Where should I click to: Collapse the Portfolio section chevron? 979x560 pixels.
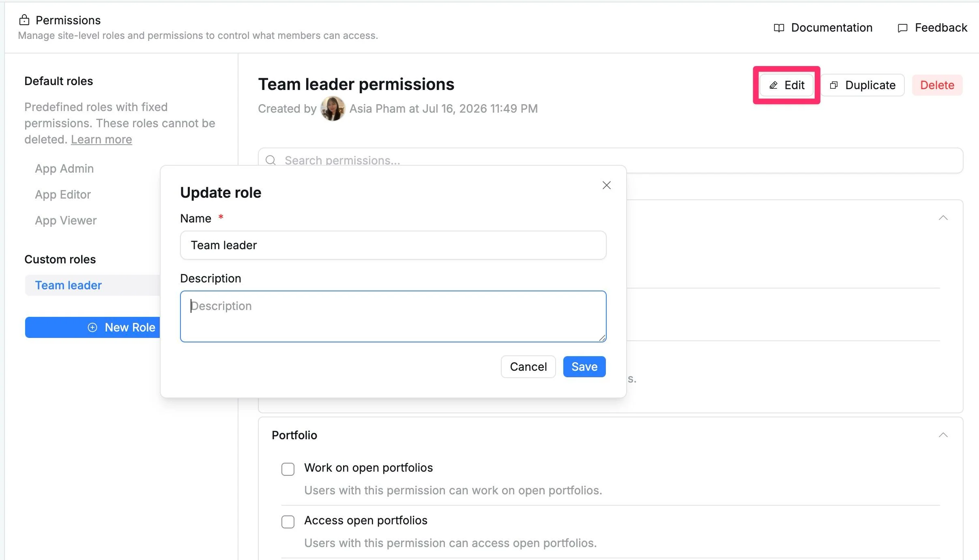(943, 435)
